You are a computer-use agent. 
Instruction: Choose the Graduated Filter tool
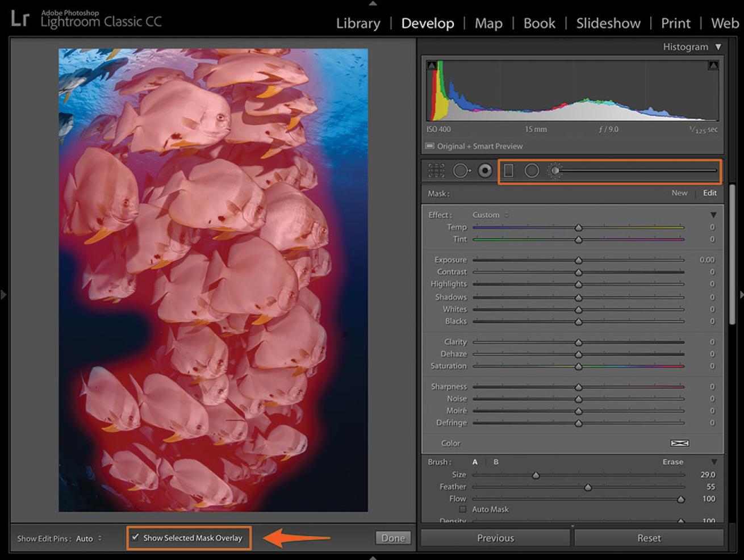coord(508,170)
